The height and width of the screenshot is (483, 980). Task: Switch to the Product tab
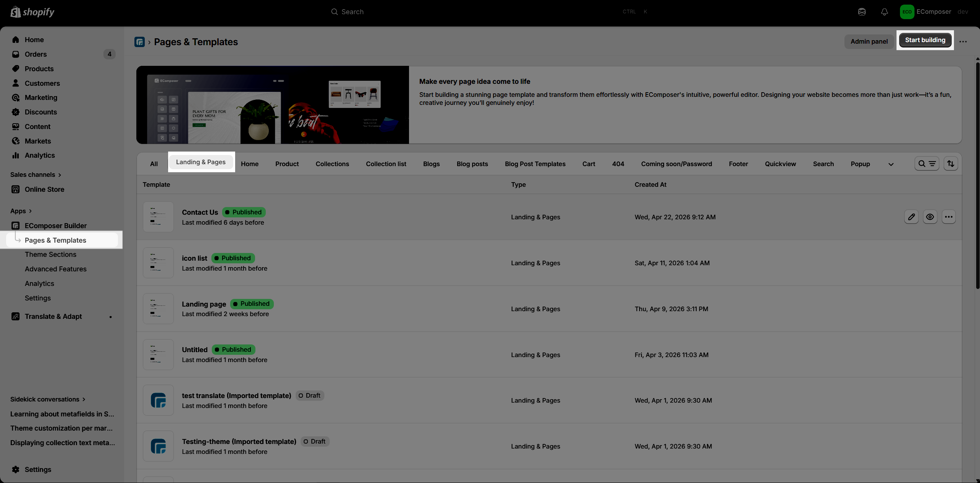(x=287, y=164)
